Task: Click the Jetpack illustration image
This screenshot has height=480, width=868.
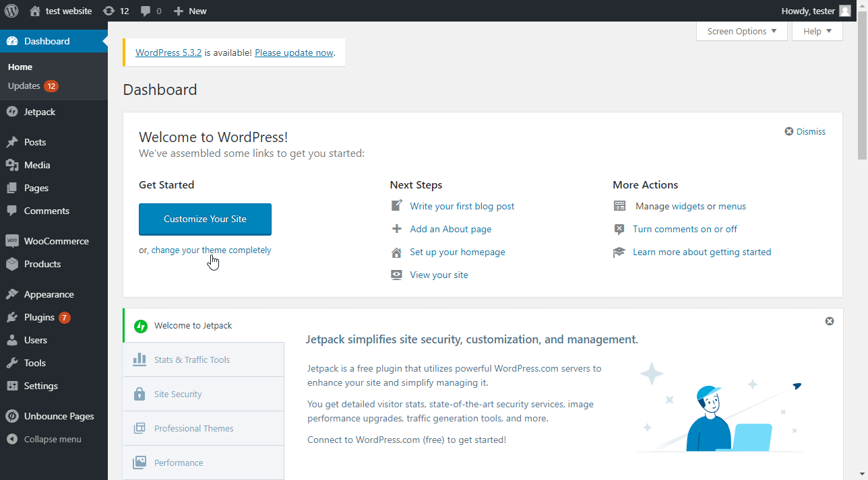Action: 721,407
